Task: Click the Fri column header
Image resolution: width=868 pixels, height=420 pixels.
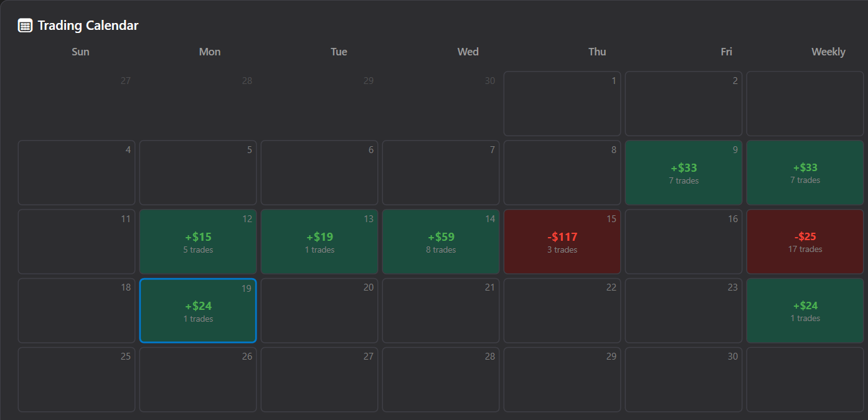Action: point(727,52)
